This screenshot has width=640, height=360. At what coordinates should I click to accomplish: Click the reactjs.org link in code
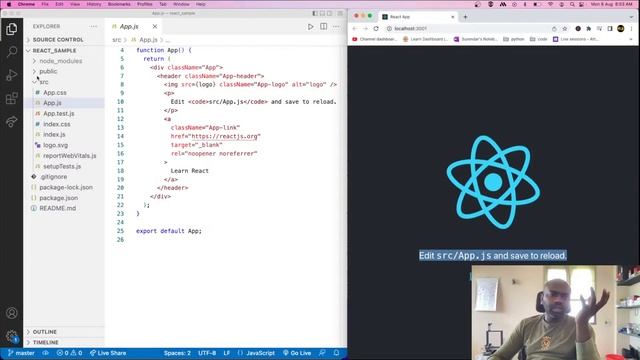coord(225,136)
